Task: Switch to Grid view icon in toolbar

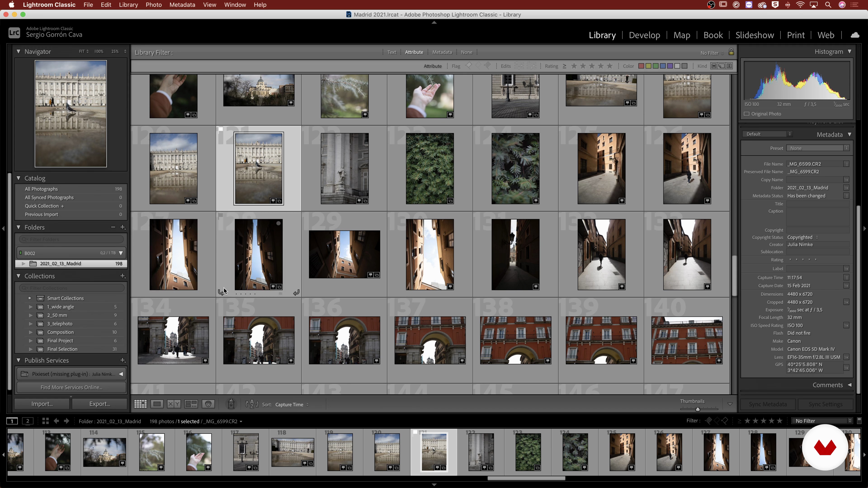Action: pyautogui.click(x=140, y=404)
